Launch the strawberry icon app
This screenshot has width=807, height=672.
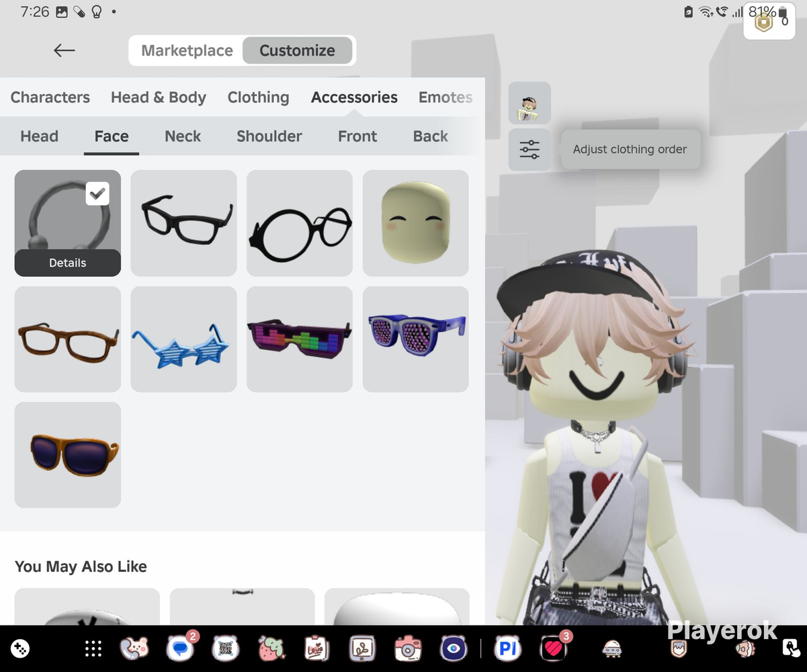271,648
